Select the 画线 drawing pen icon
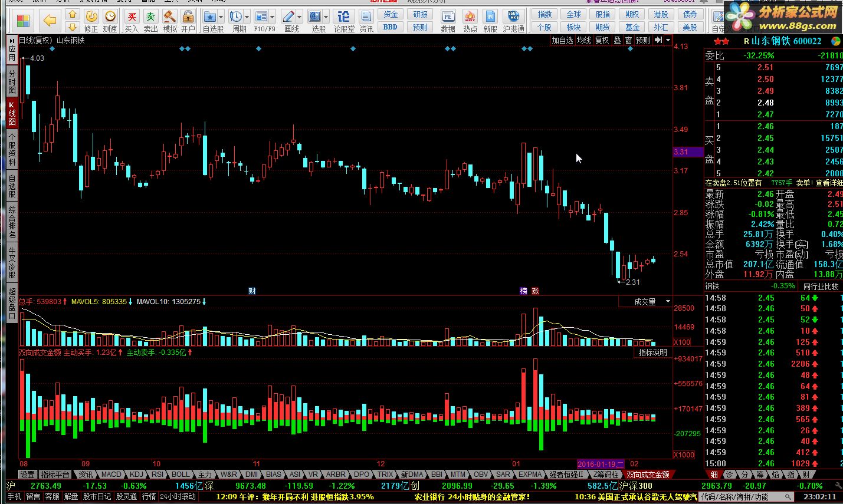 tap(288, 16)
